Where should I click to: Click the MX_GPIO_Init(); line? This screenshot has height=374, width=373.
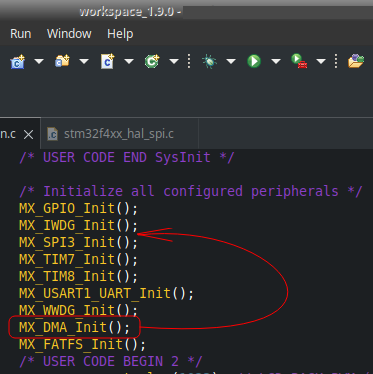point(78,208)
